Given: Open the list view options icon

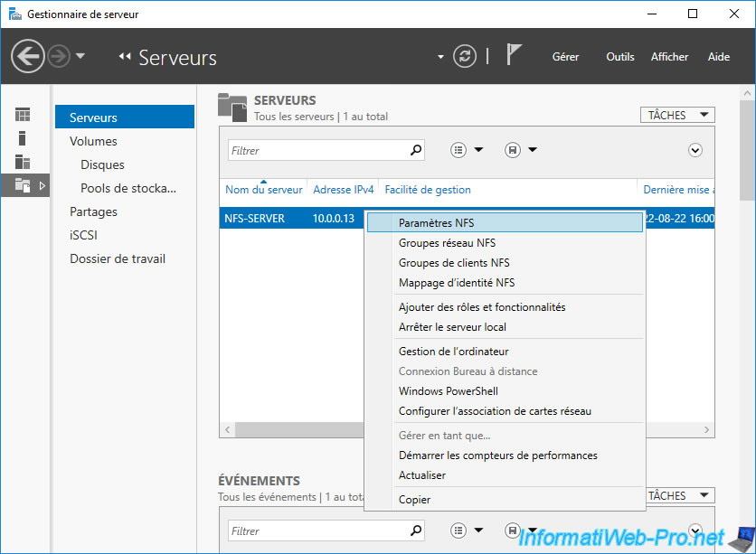Looking at the screenshot, I should coord(460,151).
